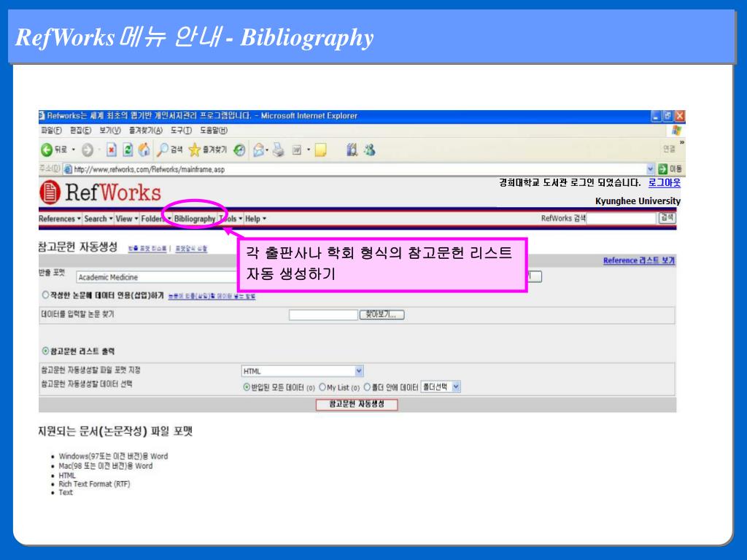The height and width of the screenshot is (560, 747).
Task: Click the Research books icon
Action: click(352, 150)
